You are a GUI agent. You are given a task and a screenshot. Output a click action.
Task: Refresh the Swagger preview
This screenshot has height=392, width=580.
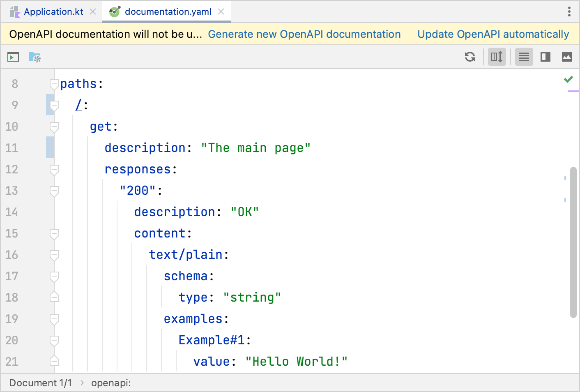point(470,57)
